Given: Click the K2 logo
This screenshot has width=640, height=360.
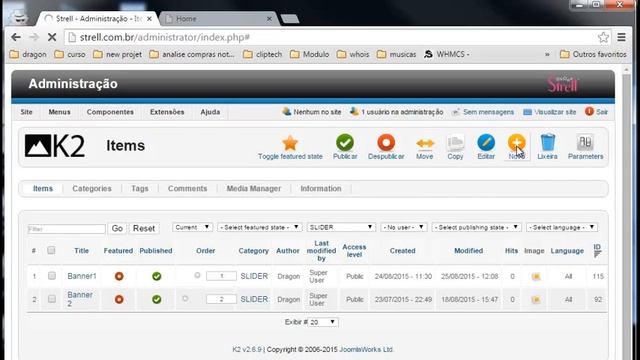Looking at the screenshot, I should click(55, 146).
